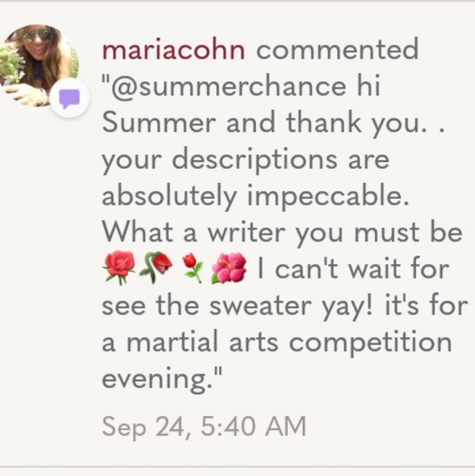Viewport: 475px width, 476px height.
Task: Click the Sep 24, 5:40 AM timestamp
Action: [x=204, y=427]
